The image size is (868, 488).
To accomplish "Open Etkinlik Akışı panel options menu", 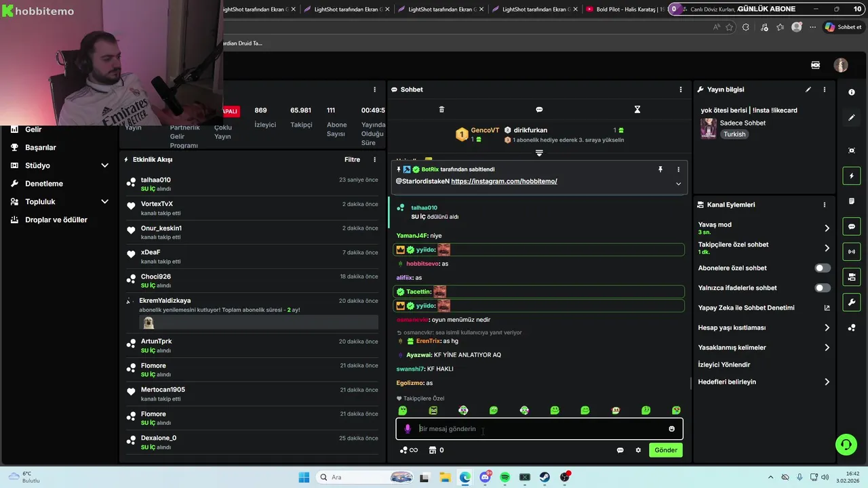I will tap(374, 160).
